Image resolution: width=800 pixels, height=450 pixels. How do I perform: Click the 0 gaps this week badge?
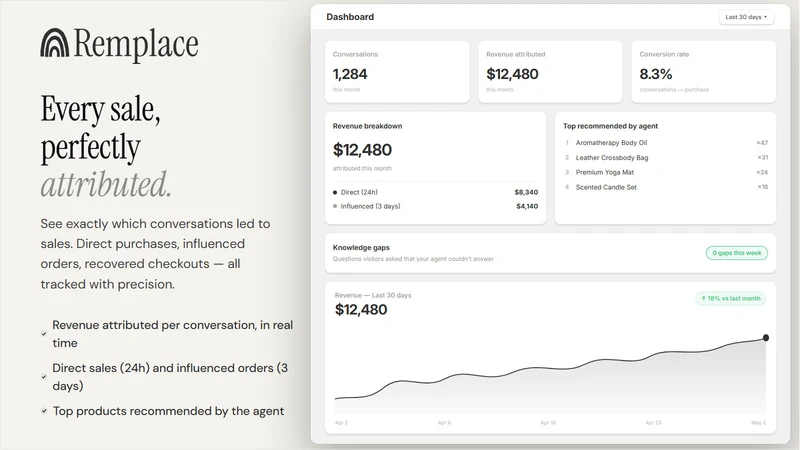(x=737, y=253)
